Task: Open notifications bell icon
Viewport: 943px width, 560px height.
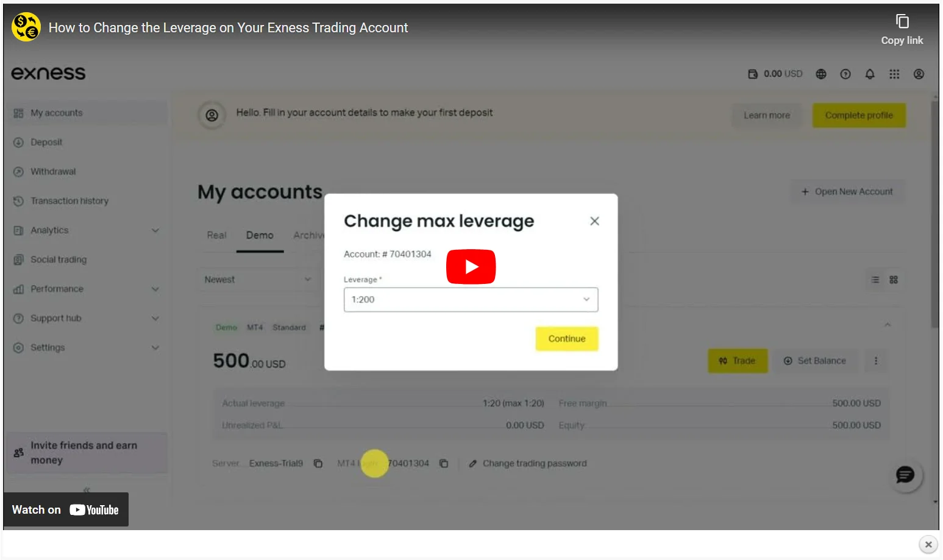Action: (x=870, y=74)
